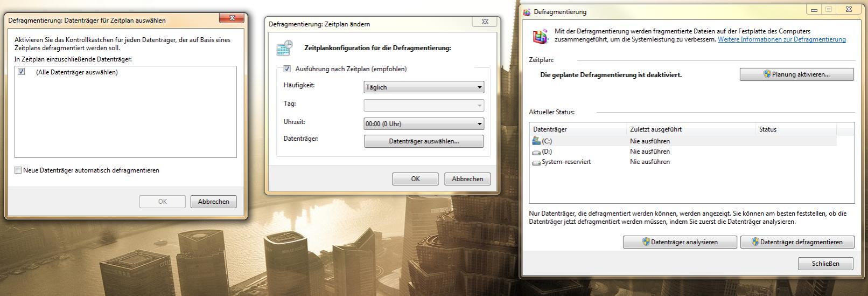Open the Uhrzeit dropdown showing 00:00
Image resolution: width=868 pixels, height=296 pixels.
click(x=424, y=124)
